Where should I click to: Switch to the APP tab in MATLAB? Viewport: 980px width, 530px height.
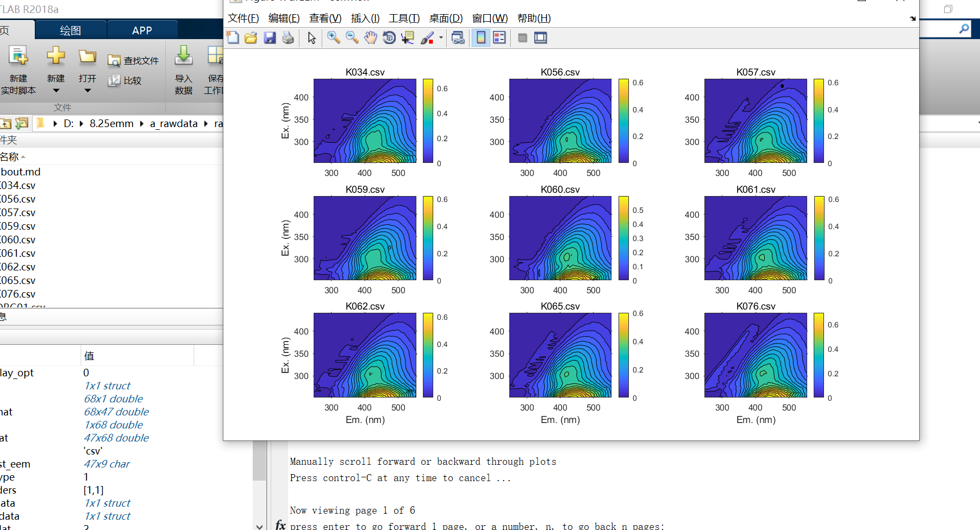click(x=142, y=30)
